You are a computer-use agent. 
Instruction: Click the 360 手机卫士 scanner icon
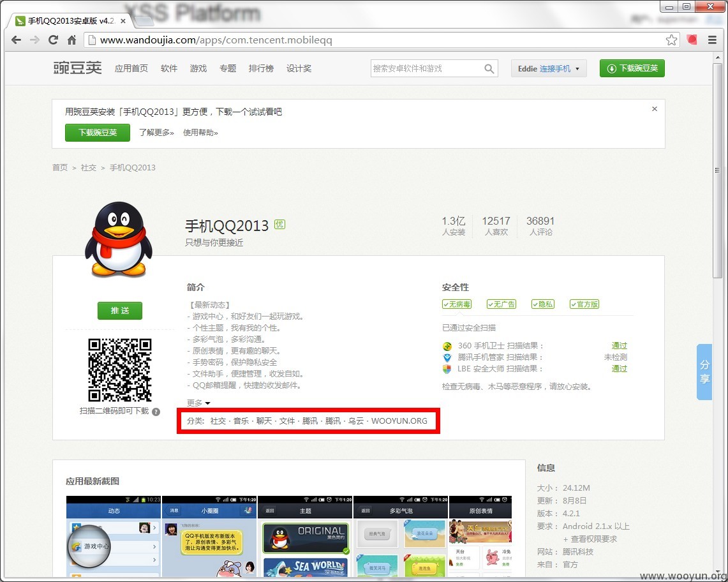(447, 346)
